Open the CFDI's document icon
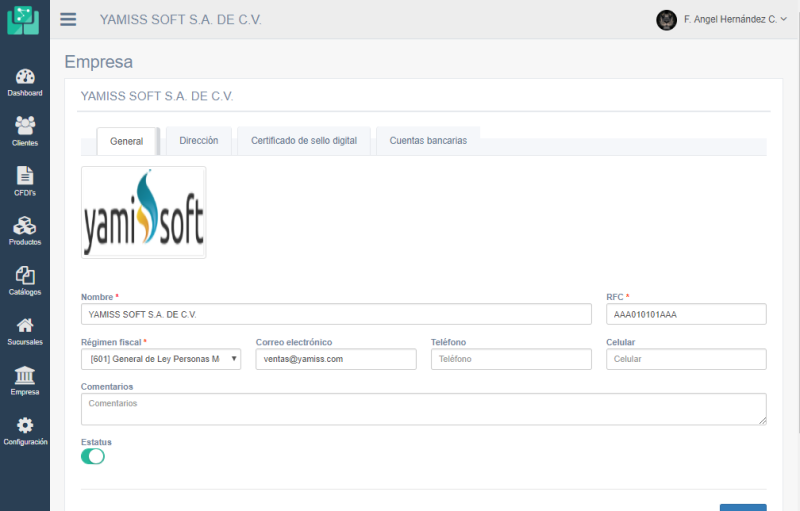Image resolution: width=800 pixels, height=511 pixels. pos(25,177)
